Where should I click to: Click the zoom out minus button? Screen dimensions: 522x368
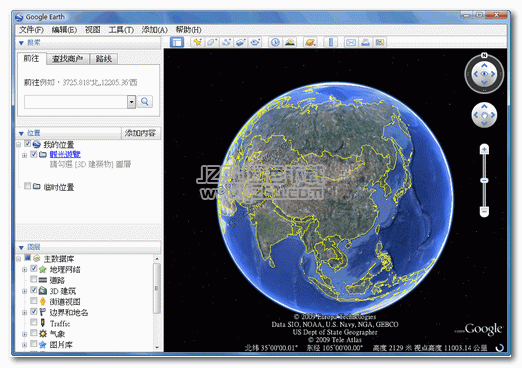(484, 211)
